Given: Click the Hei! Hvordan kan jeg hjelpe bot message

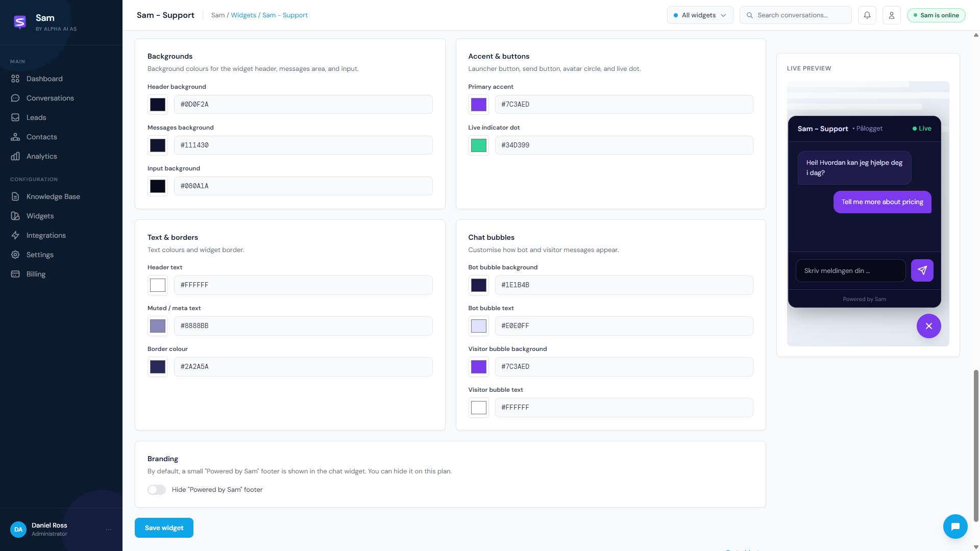Looking at the screenshot, I should click(x=854, y=168).
